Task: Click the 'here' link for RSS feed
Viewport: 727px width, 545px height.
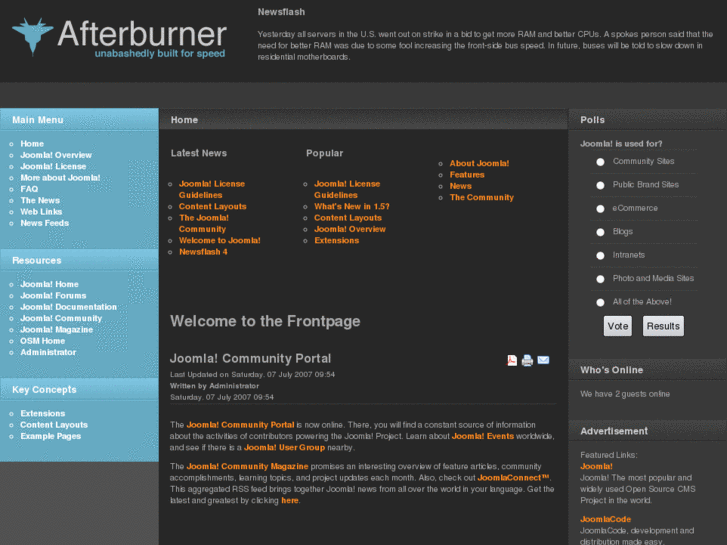Action: [290, 500]
